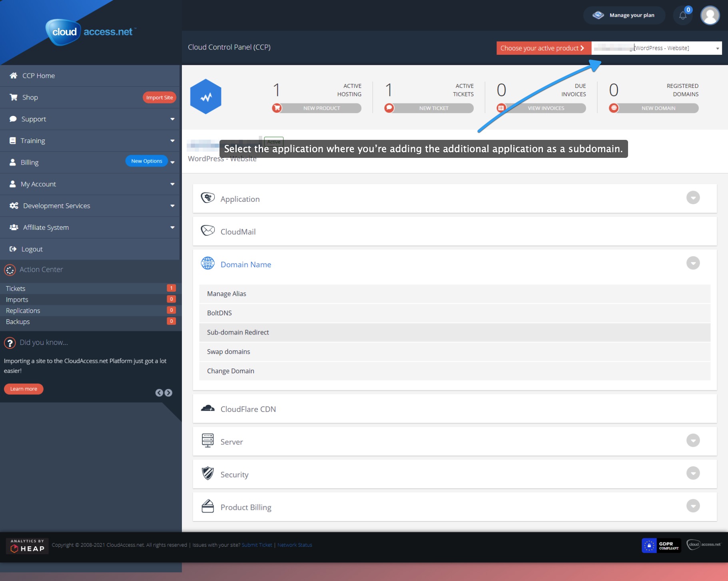Click the CCP Home house icon

[14, 76]
